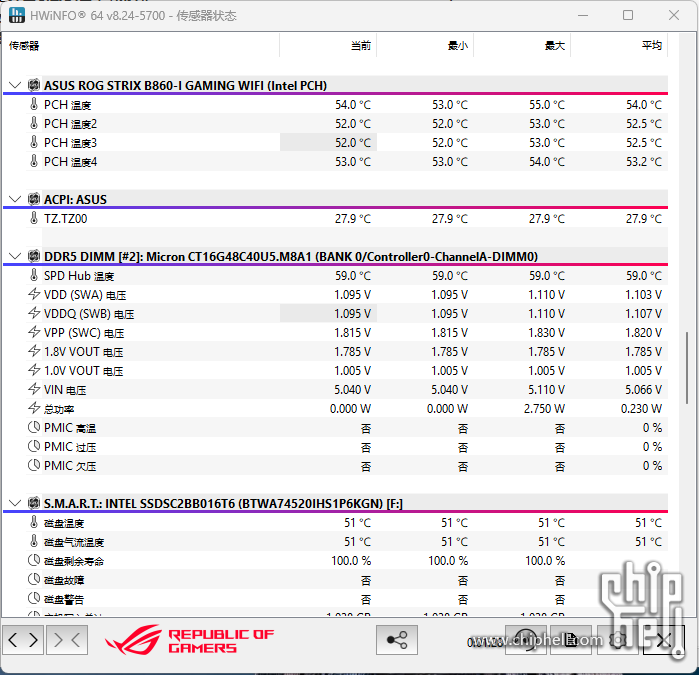Click the lightning icon beside 总功率
699x675 pixels.
click(34, 408)
